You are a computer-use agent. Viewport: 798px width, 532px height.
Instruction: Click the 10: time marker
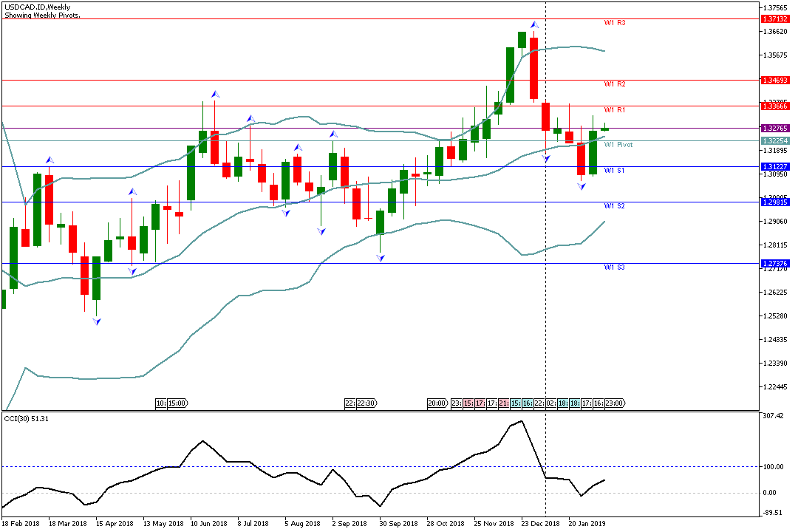pos(161,403)
